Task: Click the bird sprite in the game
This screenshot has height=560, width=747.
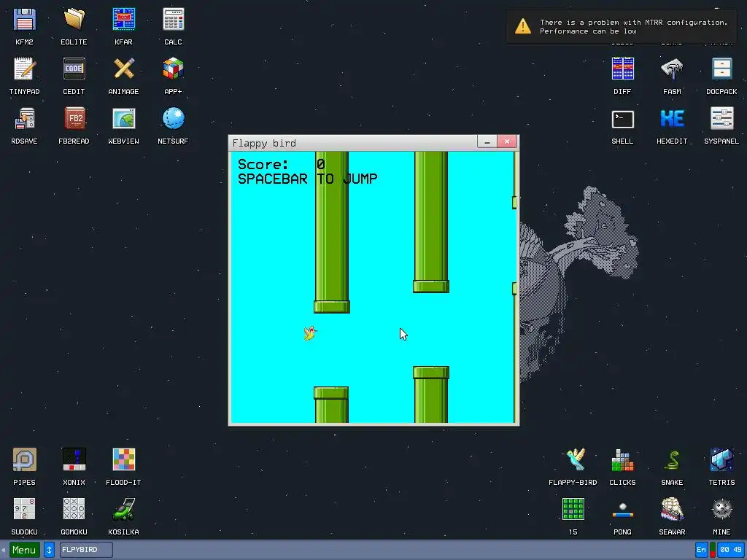Action: (x=310, y=332)
